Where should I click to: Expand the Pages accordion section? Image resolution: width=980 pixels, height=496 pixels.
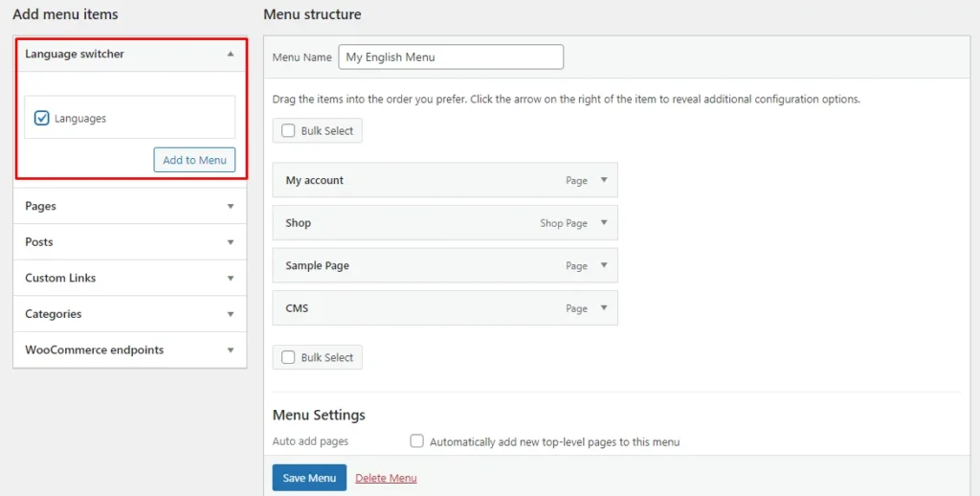pos(230,206)
